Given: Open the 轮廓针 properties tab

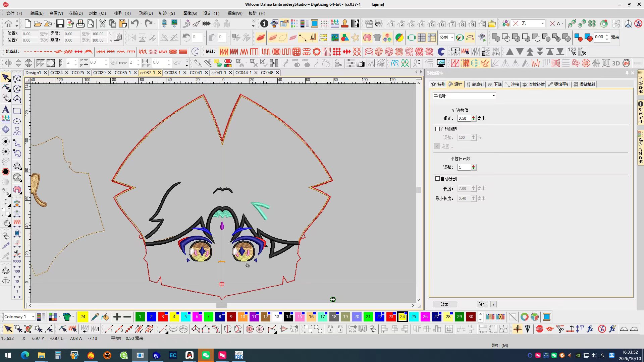Looking at the screenshot, I should 475,84.
